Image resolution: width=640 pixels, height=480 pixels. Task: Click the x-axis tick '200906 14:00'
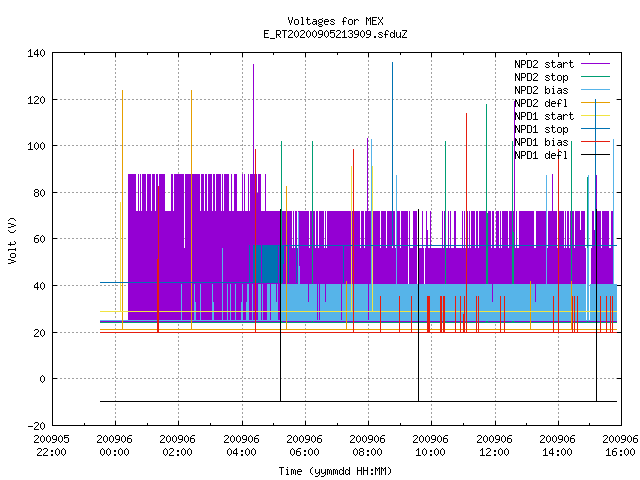[558, 446]
